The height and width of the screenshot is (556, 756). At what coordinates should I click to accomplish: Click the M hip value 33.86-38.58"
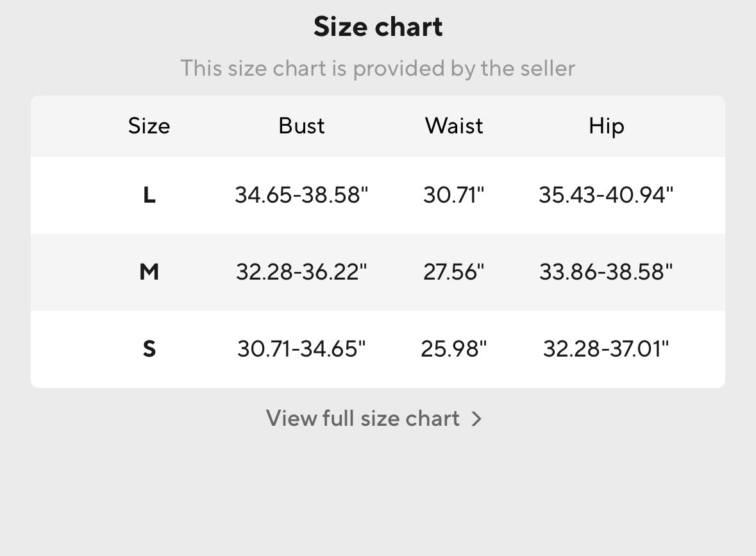[606, 273]
